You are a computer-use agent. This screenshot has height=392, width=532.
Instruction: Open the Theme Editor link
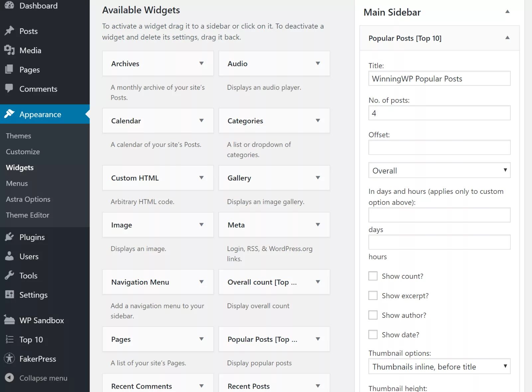point(28,215)
